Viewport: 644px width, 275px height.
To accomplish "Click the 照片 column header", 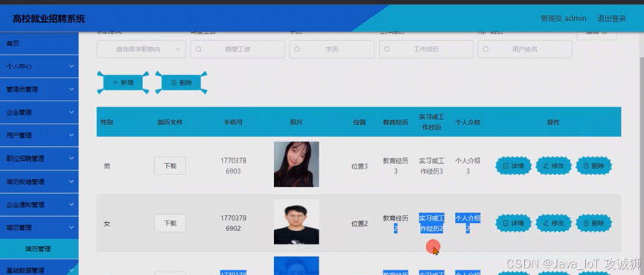I will tap(296, 122).
